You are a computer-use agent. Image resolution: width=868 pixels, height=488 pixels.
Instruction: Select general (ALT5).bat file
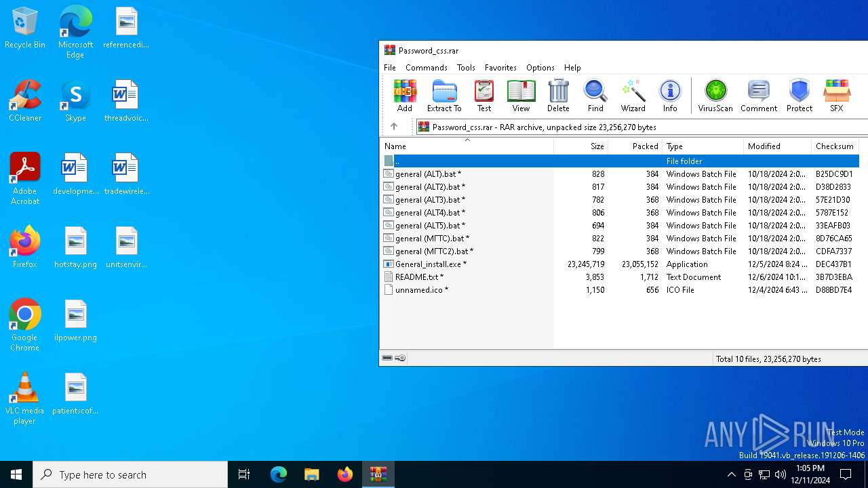[620, 226]
